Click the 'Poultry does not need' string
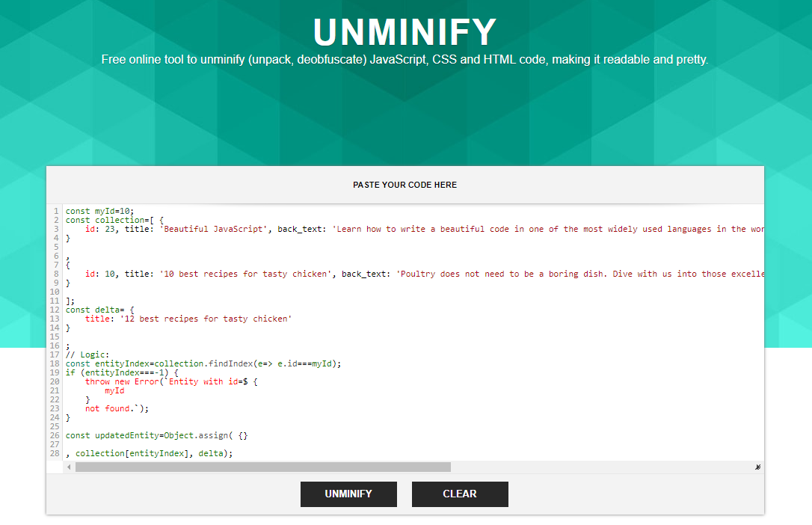Image resolution: width=812 pixels, height=525 pixels. coord(580,274)
